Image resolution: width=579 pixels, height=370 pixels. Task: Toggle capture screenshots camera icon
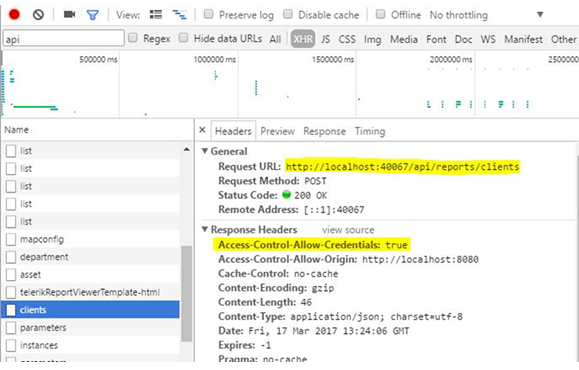click(69, 14)
